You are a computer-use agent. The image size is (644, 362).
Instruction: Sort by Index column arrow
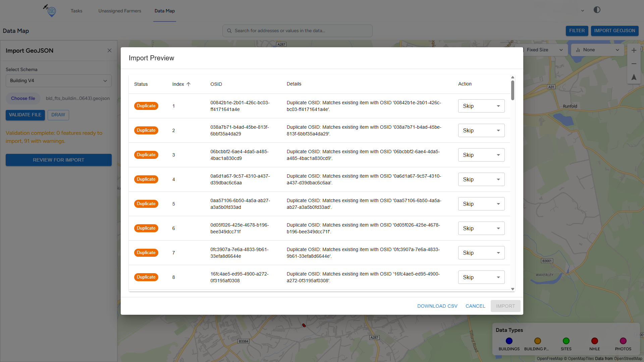point(189,84)
